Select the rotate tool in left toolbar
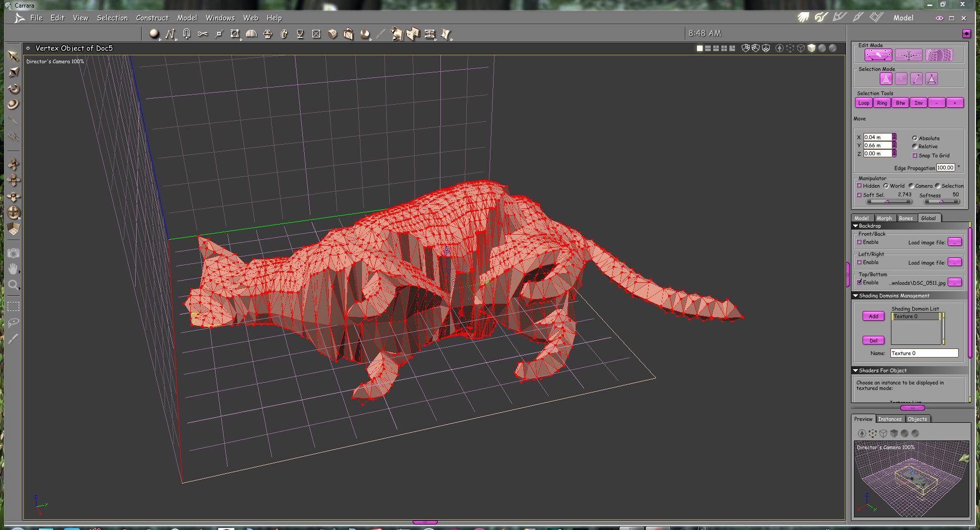980x530 pixels. [x=14, y=89]
